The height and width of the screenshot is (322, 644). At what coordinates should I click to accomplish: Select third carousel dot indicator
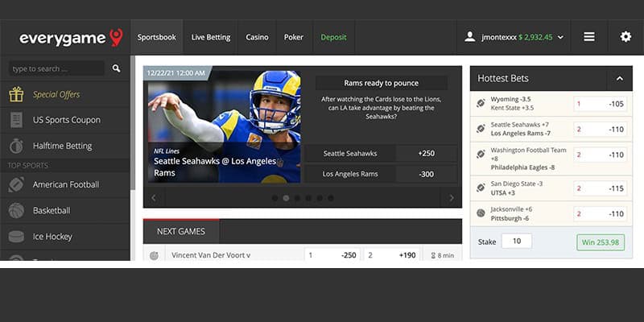tap(297, 198)
